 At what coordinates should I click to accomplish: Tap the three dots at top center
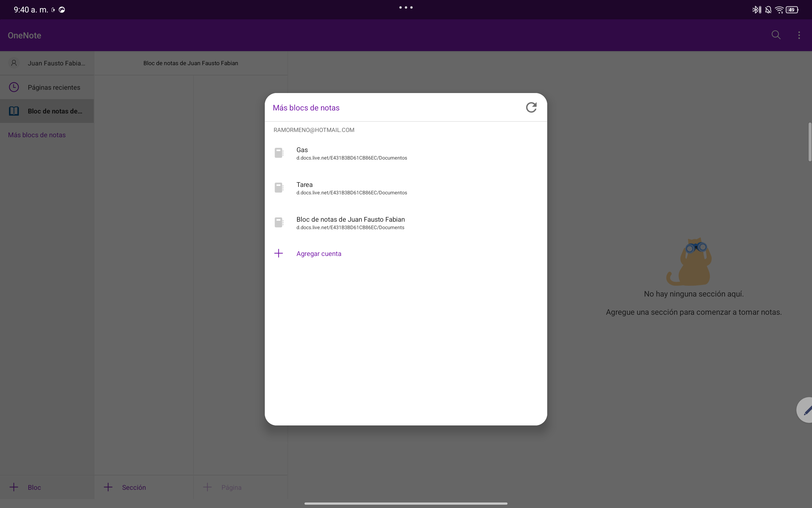[406, 7]
